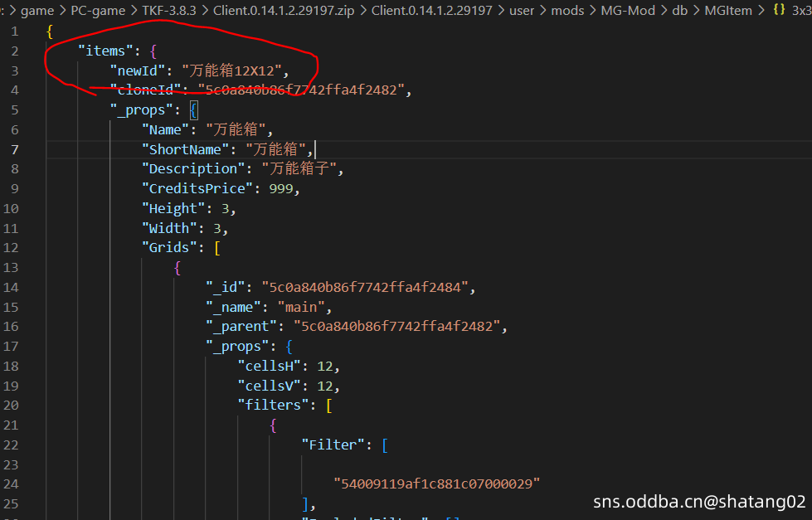Open the 'game' breadcrumb folder
The height and width of the screenshot is (520, 812).
click(37, 10)
